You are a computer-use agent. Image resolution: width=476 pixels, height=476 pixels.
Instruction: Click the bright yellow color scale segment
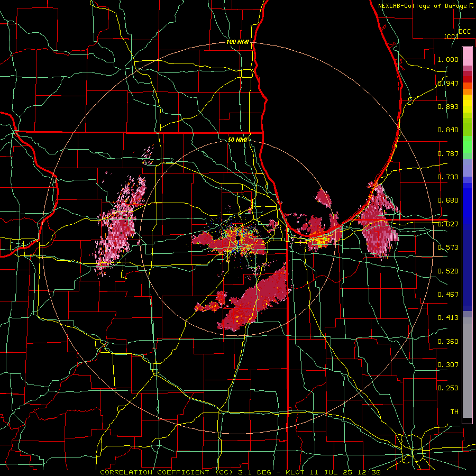[x=467, y=104]
